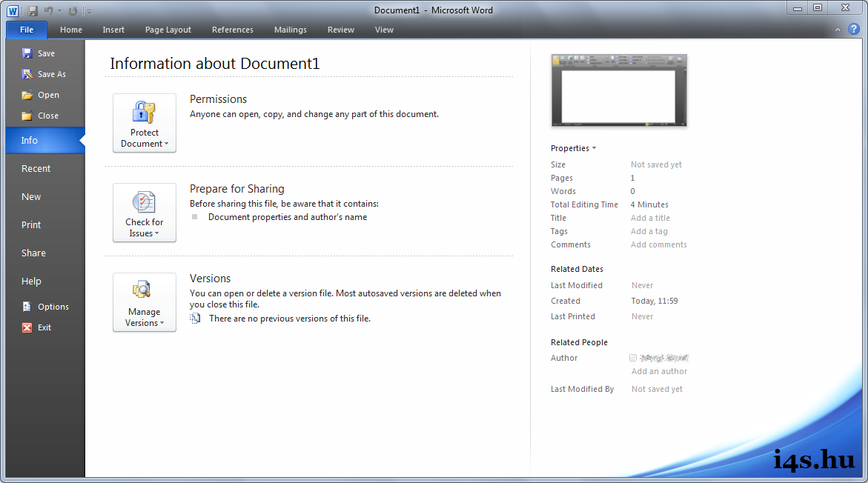This screenshot has width=868, height=483.
Task: Switch to the Review tab
Action: [x=341, y=30]
